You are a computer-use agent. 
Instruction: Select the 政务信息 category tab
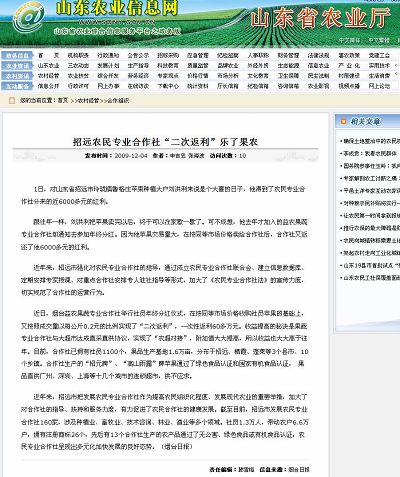[x=18, y=55]
